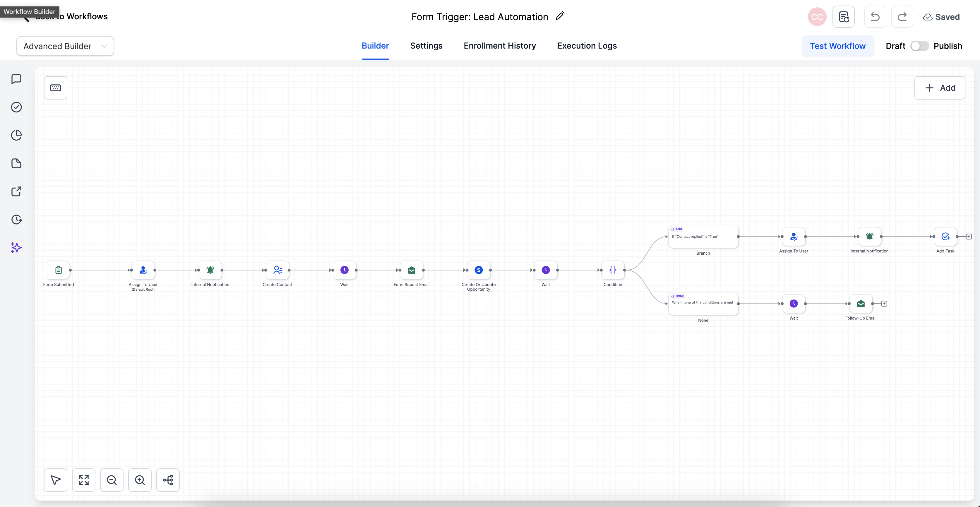Open Internal Notification node after Assign To User (Default Root)
Image resolution: width=980 pixels, height=507 pixels.
(210, 270)
